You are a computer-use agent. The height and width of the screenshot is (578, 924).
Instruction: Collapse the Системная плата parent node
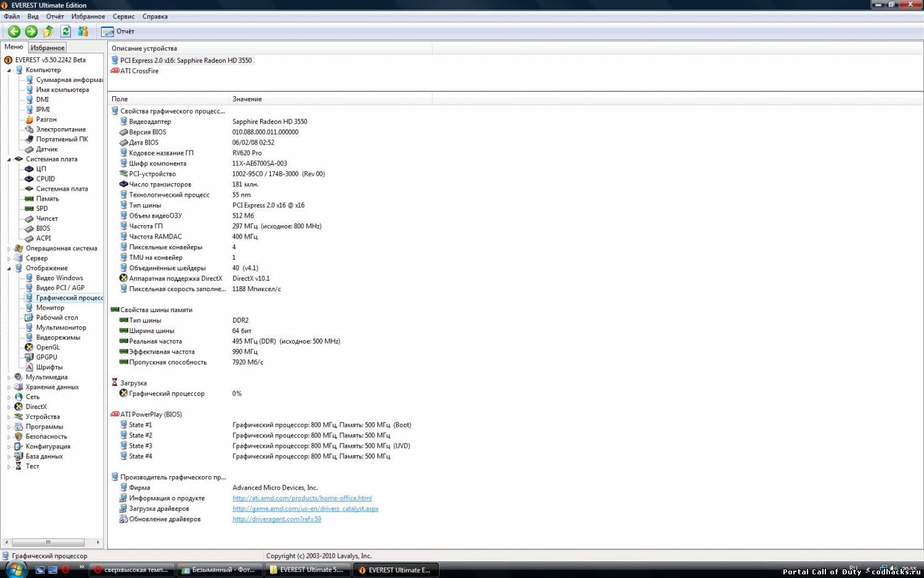pyautogui.click(x=9, y=159)
